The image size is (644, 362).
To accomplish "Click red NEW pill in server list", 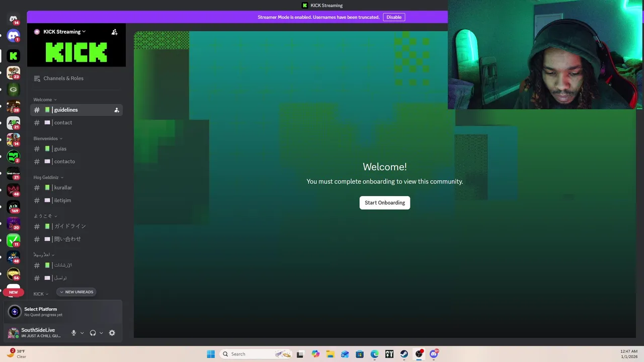I will pos(14,292).
